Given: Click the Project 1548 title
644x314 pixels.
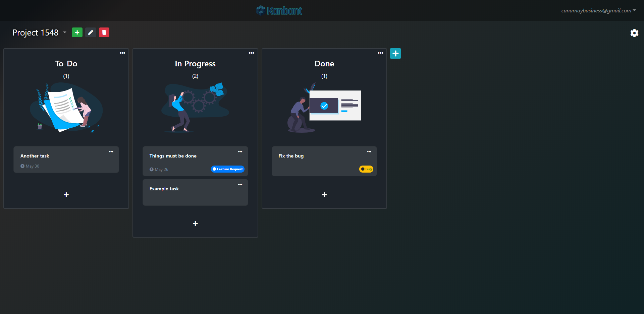Looking at the screenshot, I should pyautogui.click(x=36, y=33).
